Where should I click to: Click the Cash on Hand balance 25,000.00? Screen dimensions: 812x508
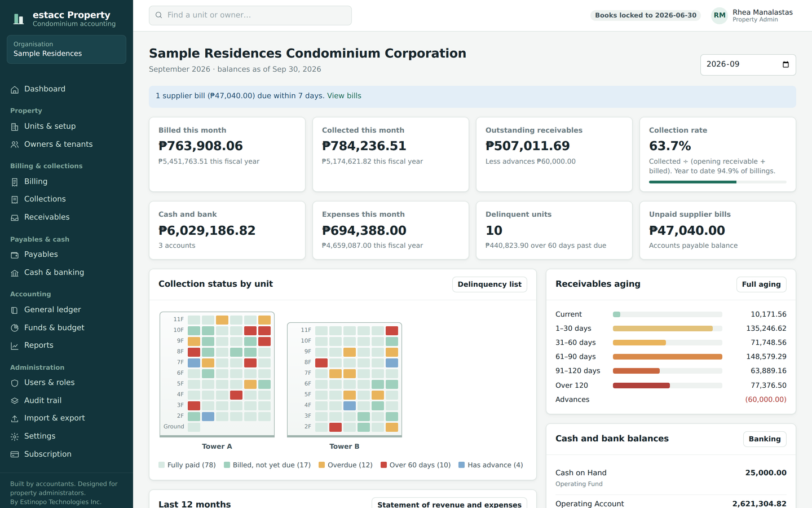coord(766,473)
